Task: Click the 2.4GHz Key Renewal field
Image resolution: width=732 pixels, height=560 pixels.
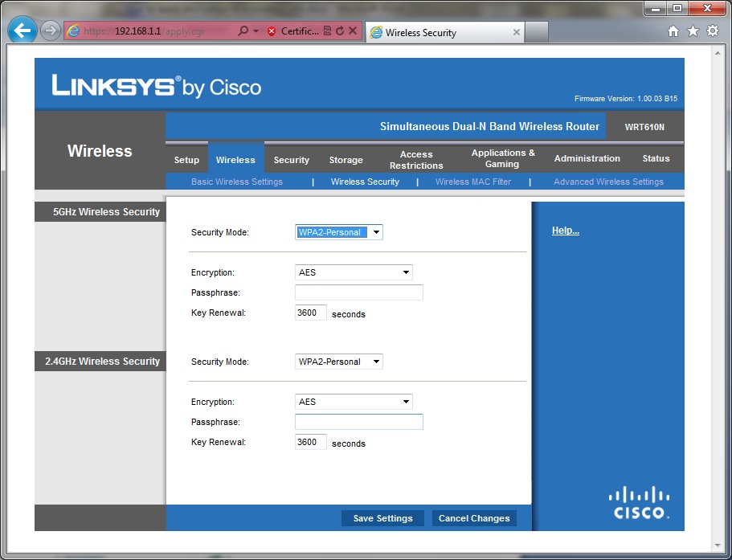Action: point(310,441)
